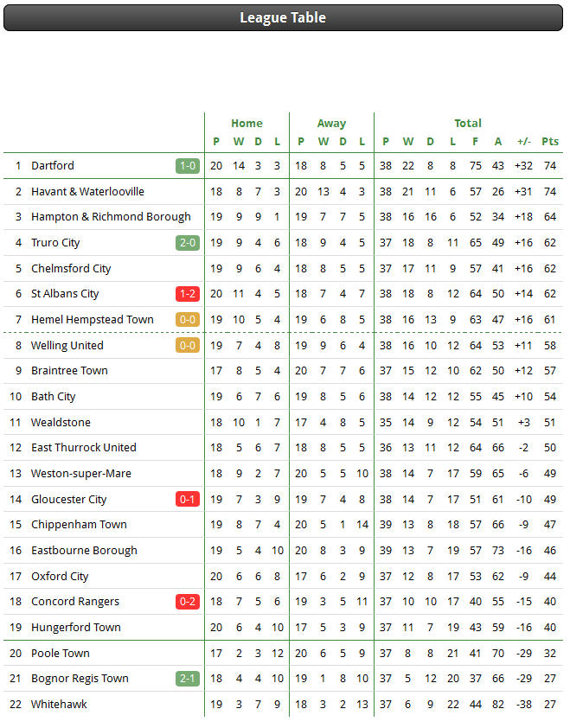The height and width of the screenshot is (728, 570).
Task: Select the Chelmsford City team name
Action: point(71,269)
